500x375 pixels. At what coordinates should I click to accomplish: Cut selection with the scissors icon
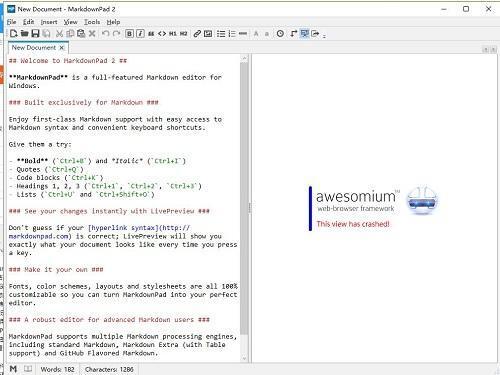pyautogui.click(x=59, y=33)
